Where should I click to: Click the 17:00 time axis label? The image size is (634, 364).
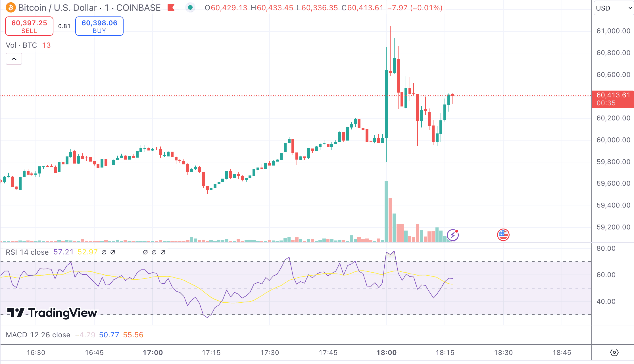click(x=153, y=353)
